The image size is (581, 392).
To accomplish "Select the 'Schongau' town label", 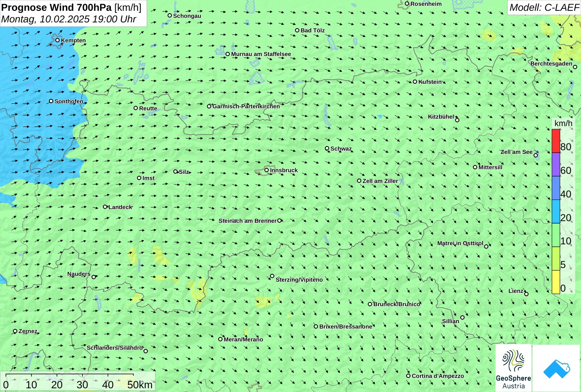I will coord(187,16).
